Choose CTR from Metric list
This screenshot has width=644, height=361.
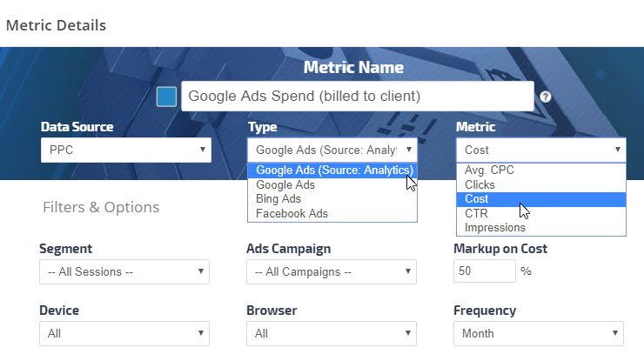tap(476, 213)
